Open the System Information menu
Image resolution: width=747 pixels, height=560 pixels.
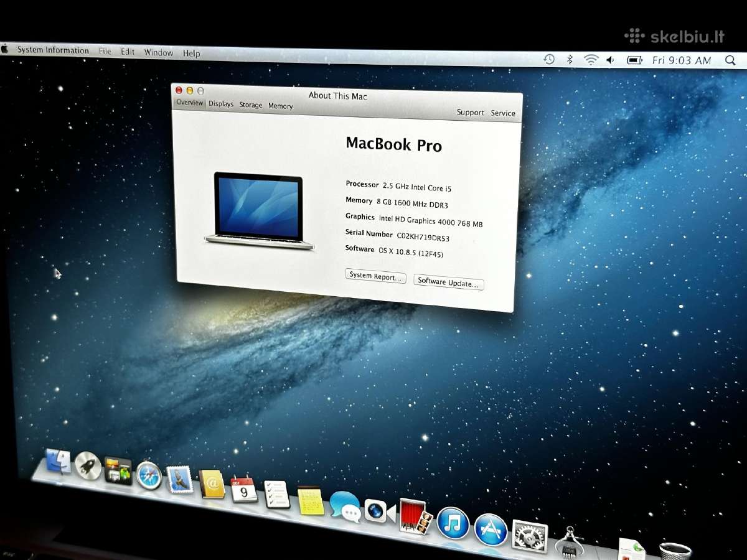[x=53, y=50]
